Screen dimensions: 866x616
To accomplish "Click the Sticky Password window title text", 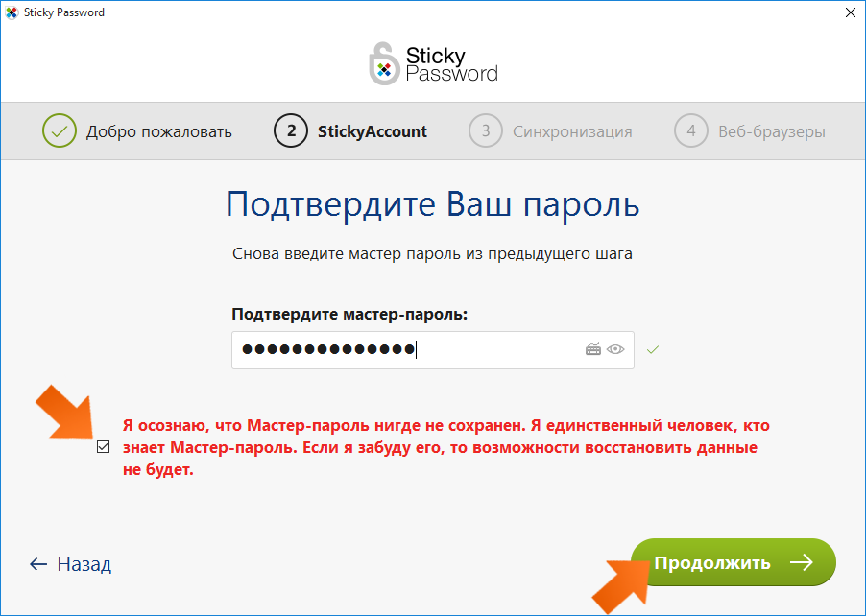I will 64,12.
